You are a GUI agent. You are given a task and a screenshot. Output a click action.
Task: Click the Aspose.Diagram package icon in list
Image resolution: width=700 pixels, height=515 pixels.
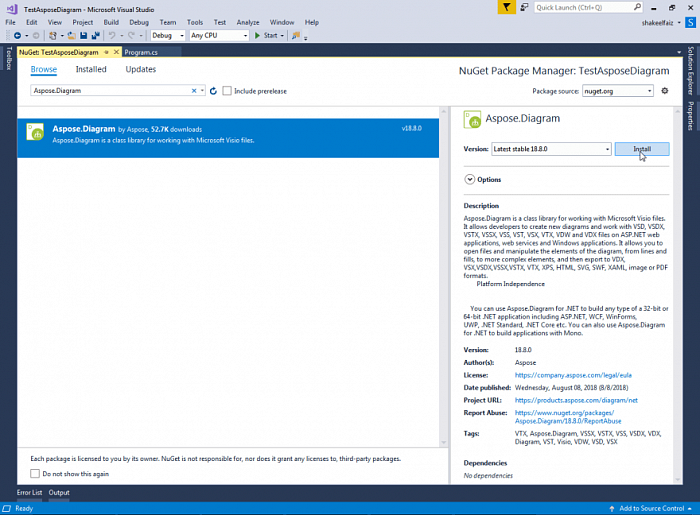[35, 132]
